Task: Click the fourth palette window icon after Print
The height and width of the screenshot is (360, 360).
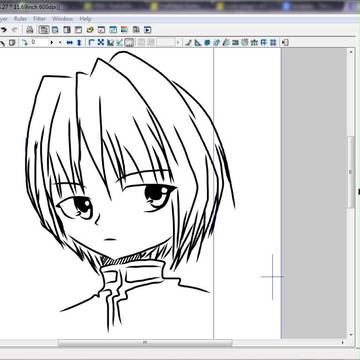Action: pos(78,30)
